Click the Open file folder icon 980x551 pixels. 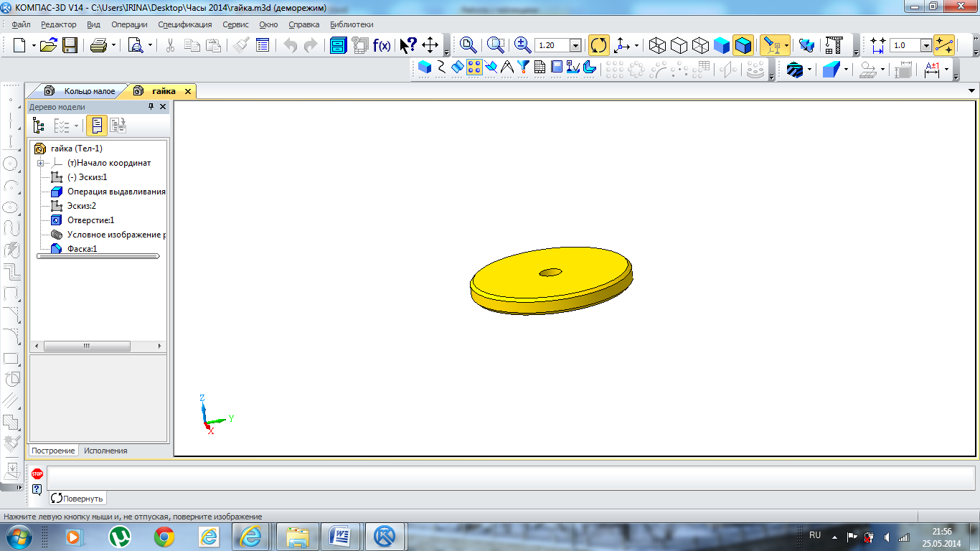point(48,45)
